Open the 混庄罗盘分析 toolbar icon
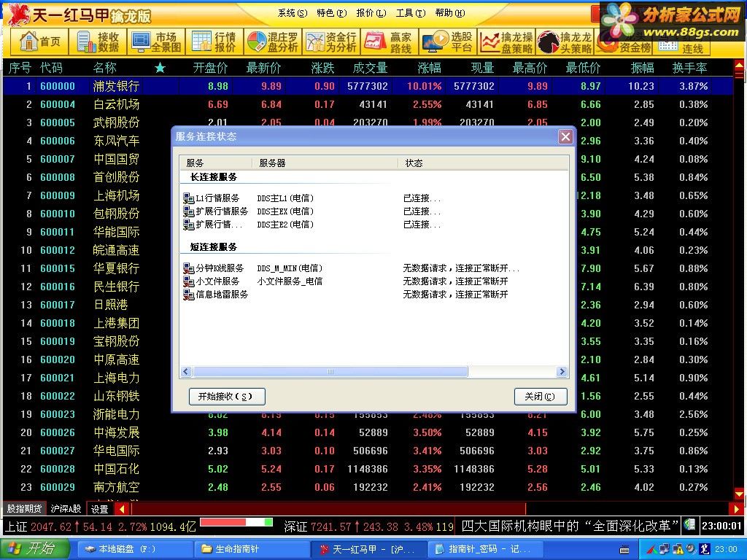The height and width of the screenshot is (560, 747). click(273, 42)
